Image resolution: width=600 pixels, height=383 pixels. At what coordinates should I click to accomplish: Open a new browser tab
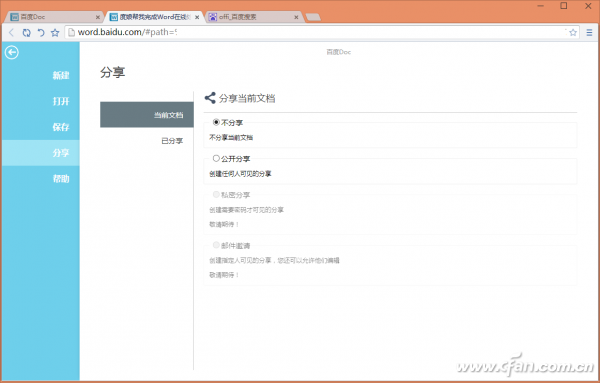(x=313, y=17)
